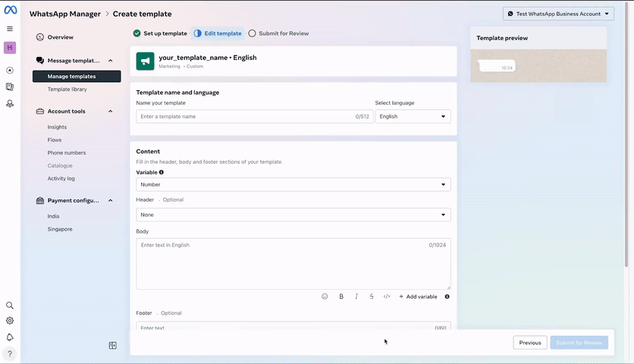Open the notifications bell icon
Viewport: 634px width, 364px height.
(x=10, y=337)
